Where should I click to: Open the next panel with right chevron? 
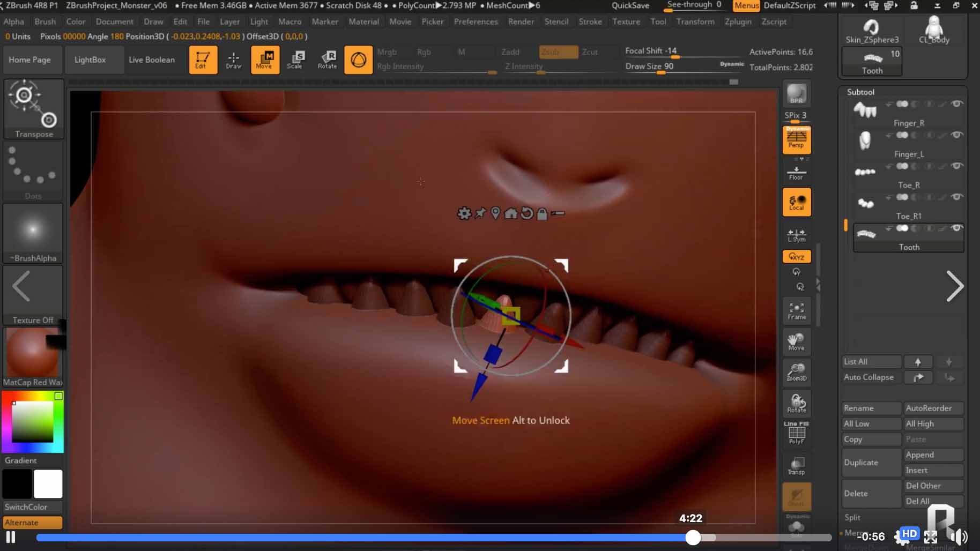tap(954, 286)
